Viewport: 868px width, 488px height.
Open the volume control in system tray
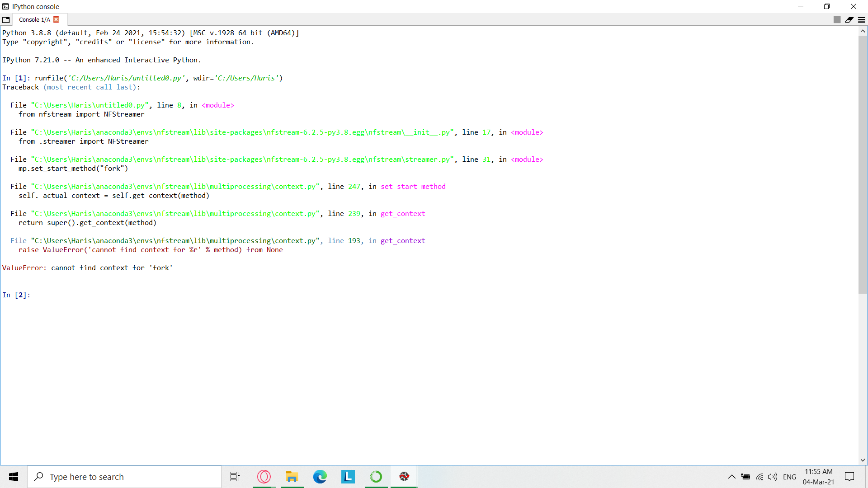point(773,477)
